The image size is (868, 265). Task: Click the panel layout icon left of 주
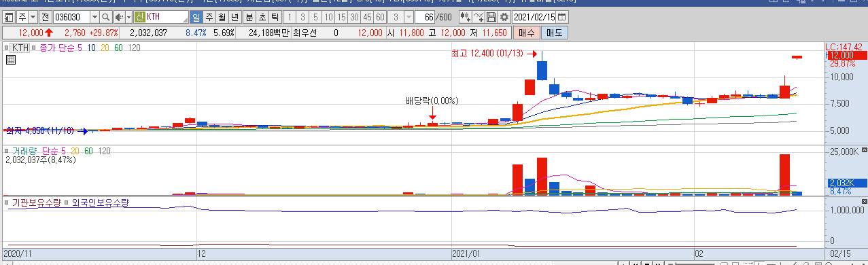click(9, 17)
